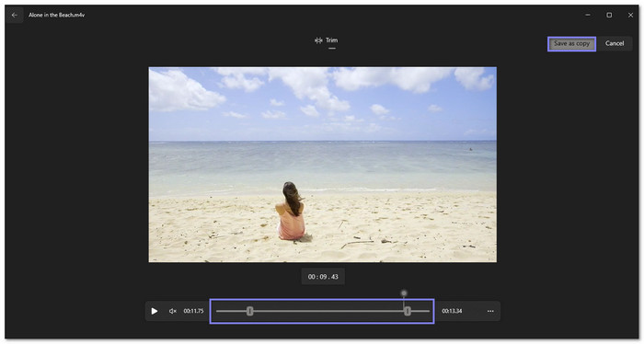
Task: Click the Trim tab
Action: point(326,40)
